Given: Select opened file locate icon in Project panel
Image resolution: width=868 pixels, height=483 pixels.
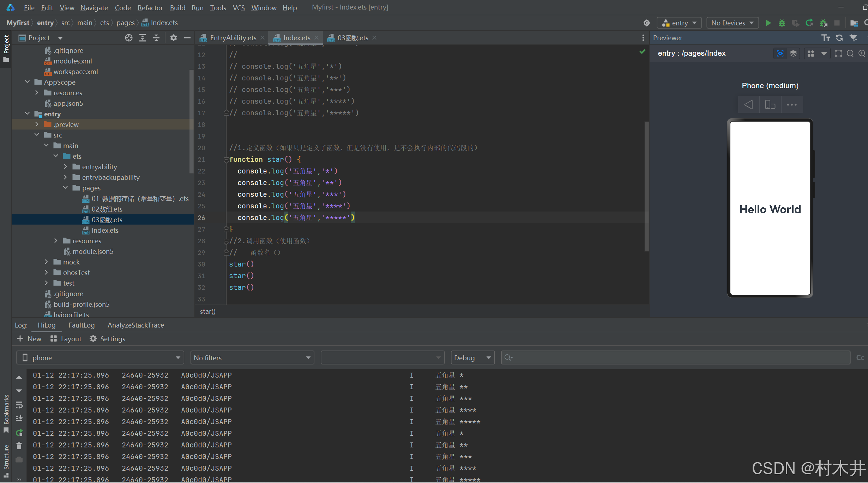Looking at the screenshot, I should [129, 38].
